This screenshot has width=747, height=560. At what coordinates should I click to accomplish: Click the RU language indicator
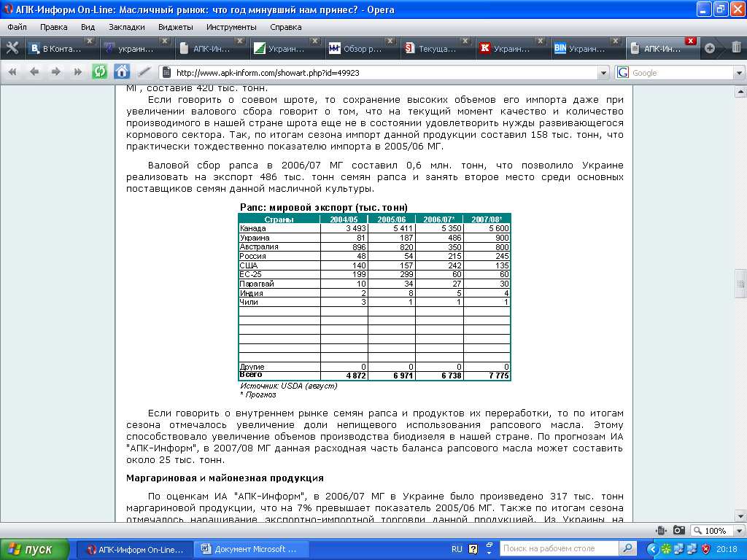coord(457,549)
